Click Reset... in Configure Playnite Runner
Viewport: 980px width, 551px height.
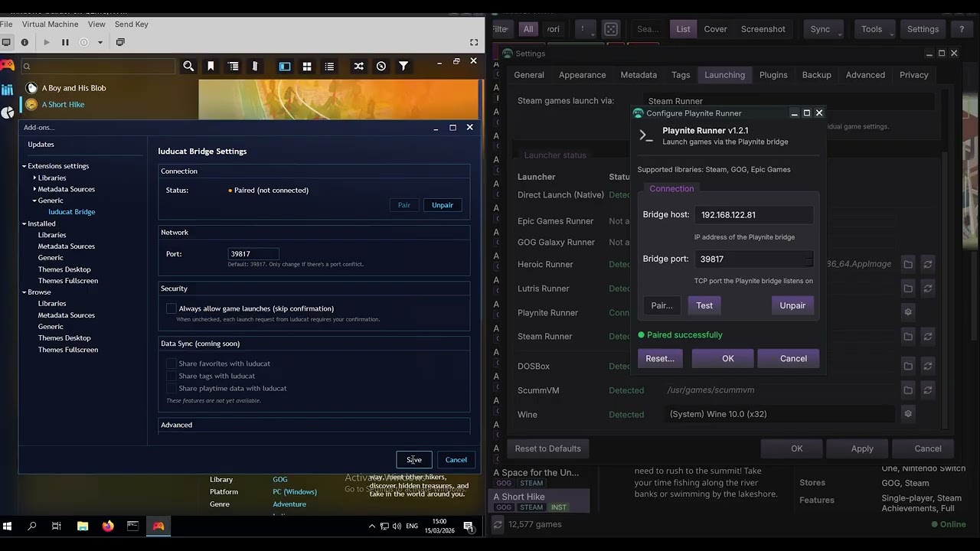click(660, 358)
